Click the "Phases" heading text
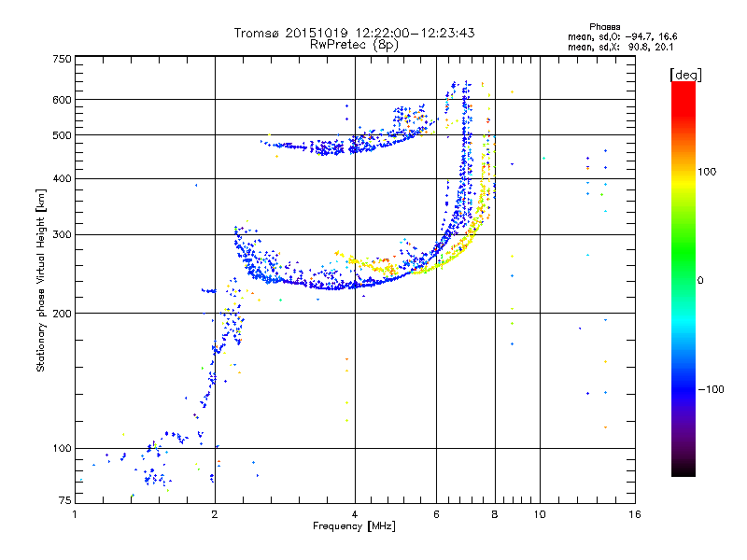Image resolution: width=747 pixels, height=560 pixels. (x=604, y=27)
